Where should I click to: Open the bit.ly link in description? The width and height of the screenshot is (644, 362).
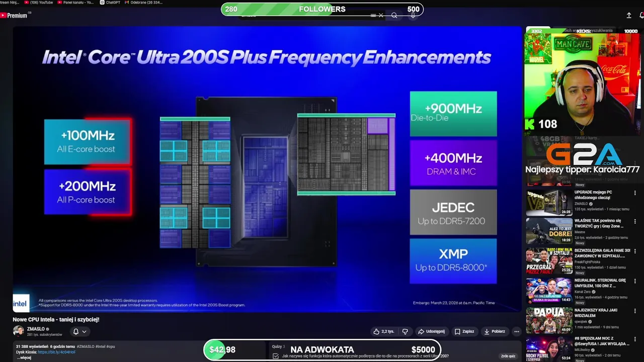click(57, 352)
